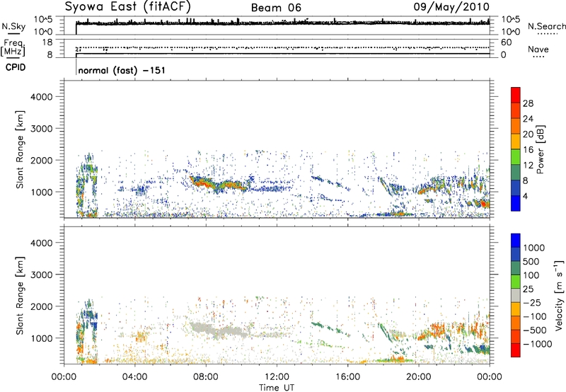
Task: Pick the Power colorbar segment between 20 and 24
Action: click(516, 127)
